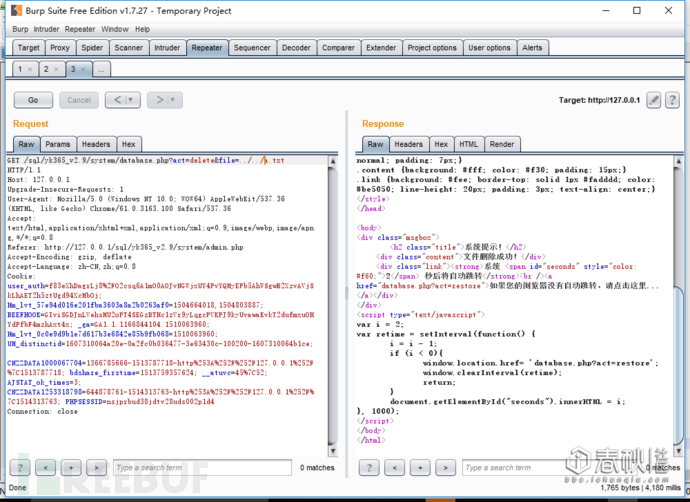Open the Window menu
Viewport: 690px width, 502px height.
click(115, 29)
